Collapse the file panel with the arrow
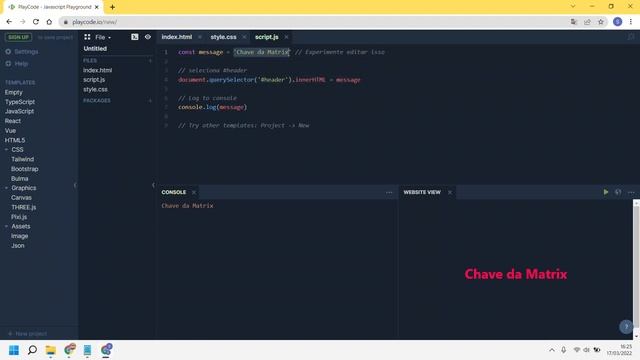Image resolution: width=640 pixels, height=360 pixels. click(153, 185)
